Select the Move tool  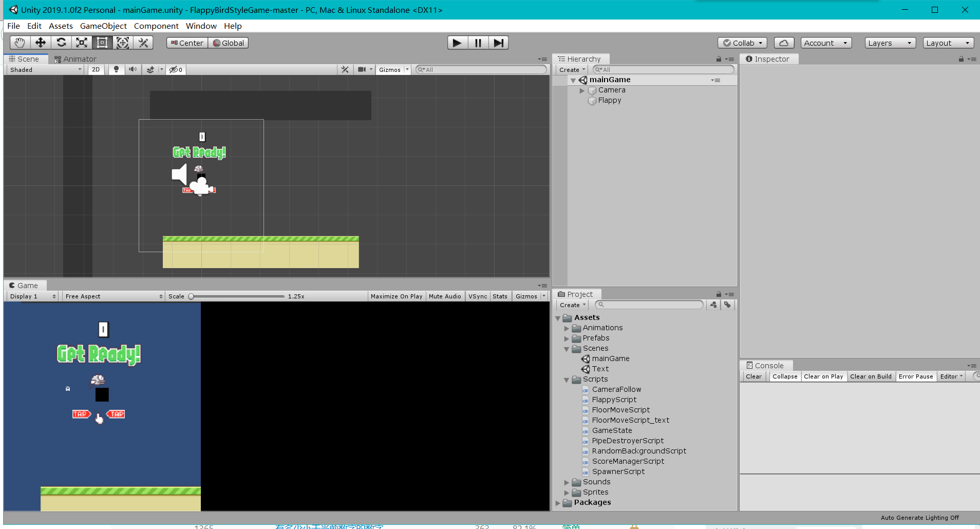[40, 43]
